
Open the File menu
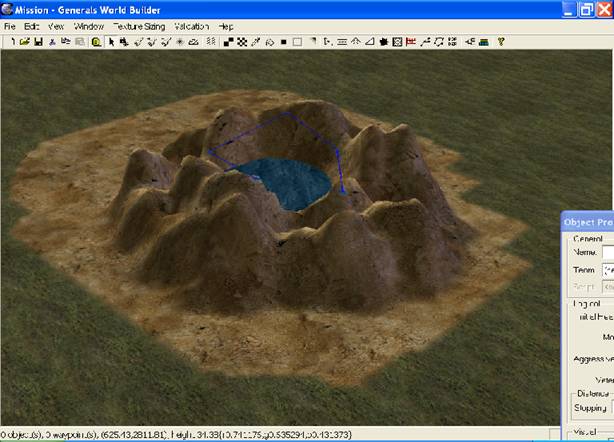tap(10, 26)
